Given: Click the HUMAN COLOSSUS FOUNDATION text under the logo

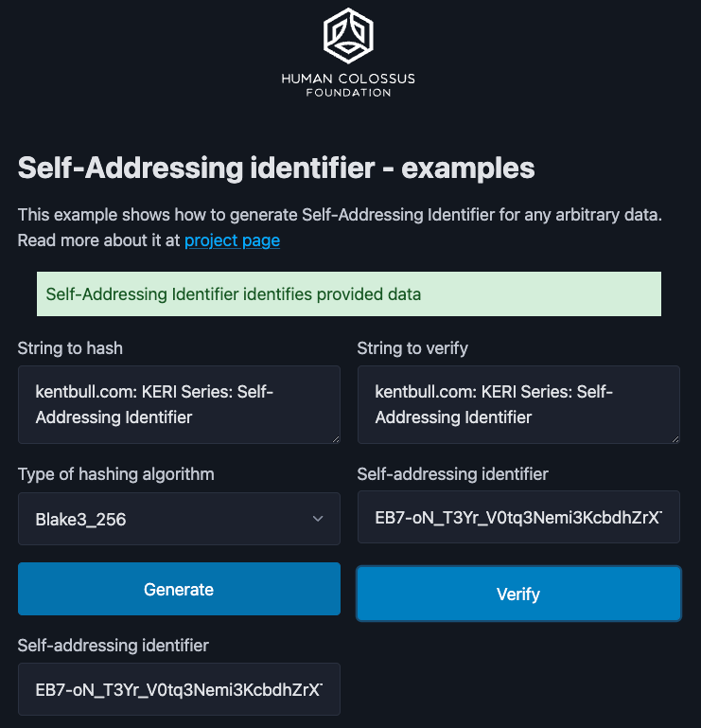Looking at the screenshot, I should coord(348,85).
